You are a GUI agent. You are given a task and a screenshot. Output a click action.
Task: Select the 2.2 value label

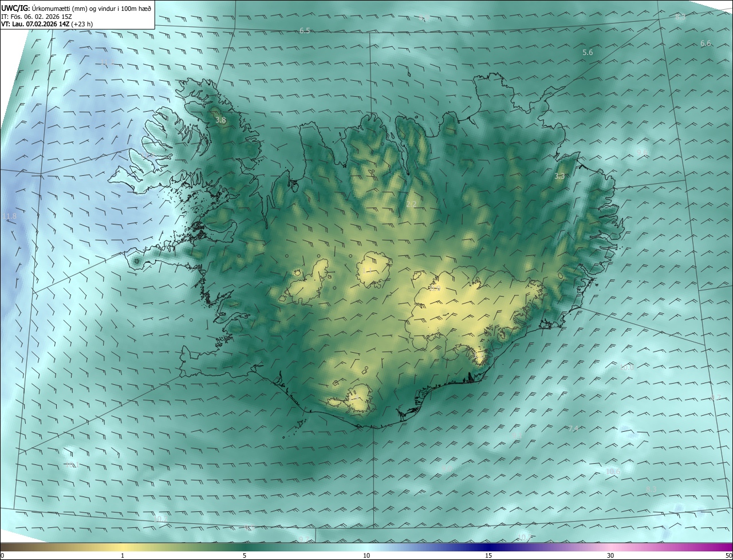(411, 204)
